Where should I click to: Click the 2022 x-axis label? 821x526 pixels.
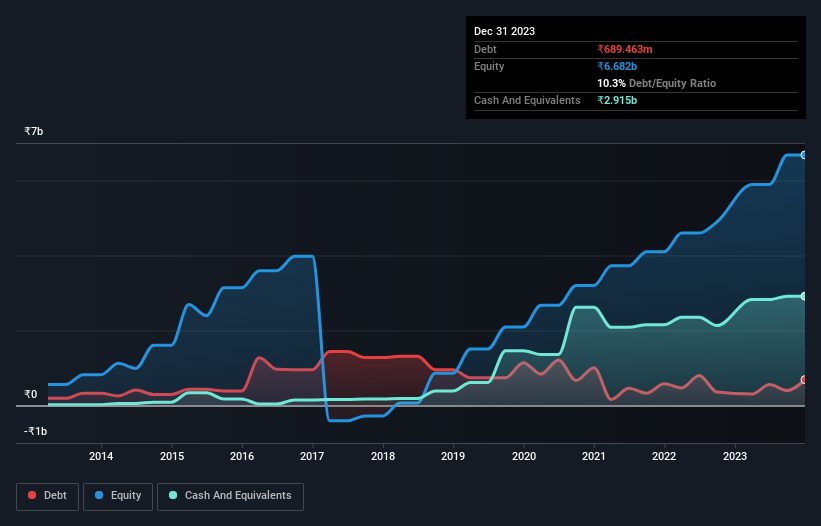coord(664,456)
